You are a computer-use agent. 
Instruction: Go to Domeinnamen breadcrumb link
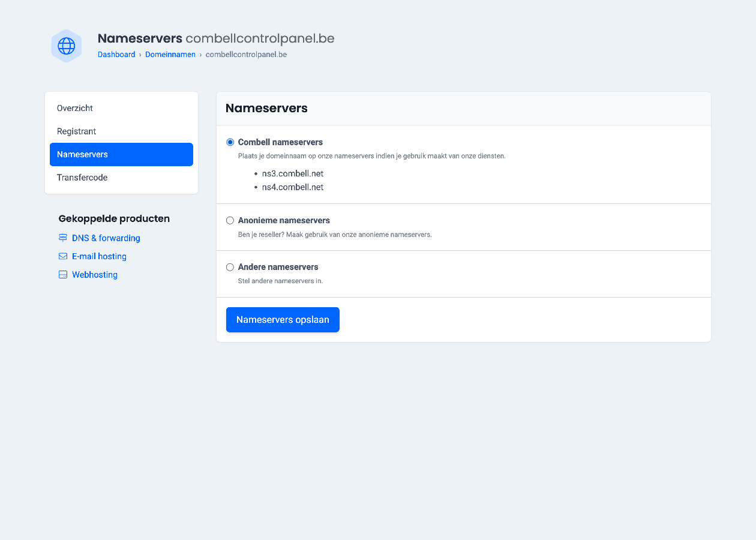(x=170, y=55)
